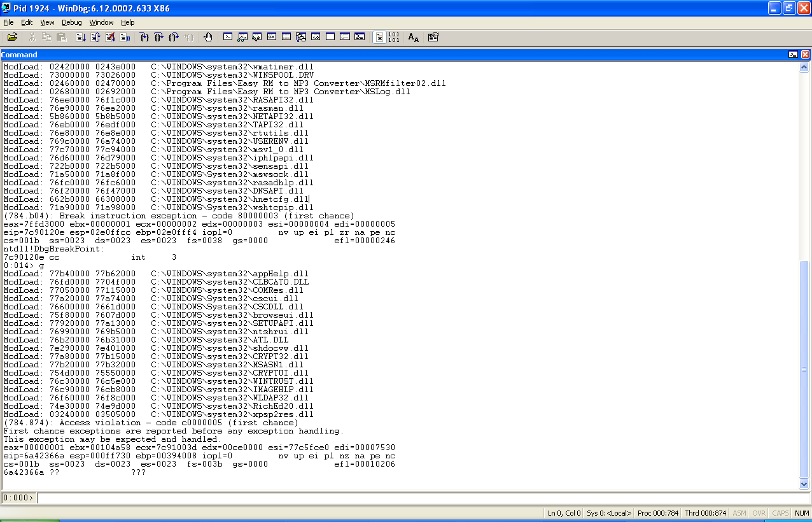Close the Command panel
The width and height of the screenshot is (812, 522).
click(x=805, y=55)
